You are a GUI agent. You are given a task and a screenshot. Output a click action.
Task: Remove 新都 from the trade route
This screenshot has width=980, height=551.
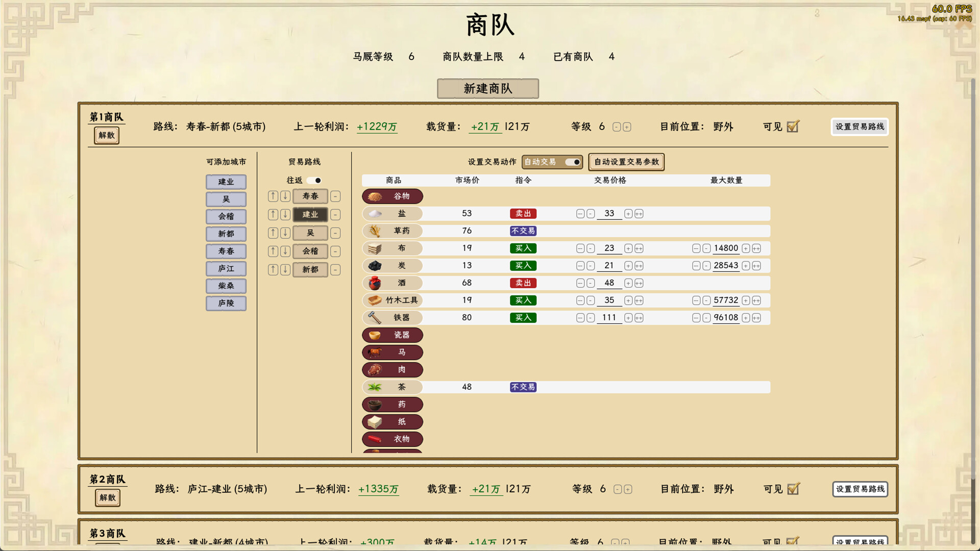point(335,270)
